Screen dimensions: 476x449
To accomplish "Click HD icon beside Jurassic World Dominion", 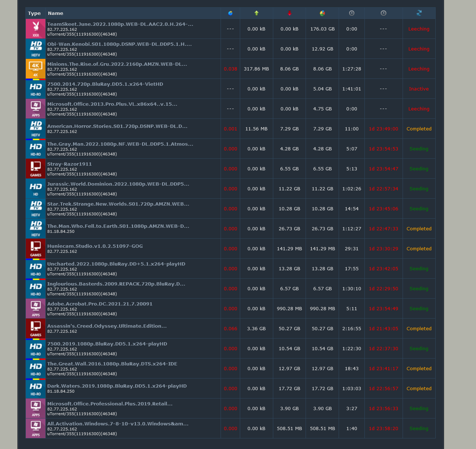I will click(x=36, y=189).
